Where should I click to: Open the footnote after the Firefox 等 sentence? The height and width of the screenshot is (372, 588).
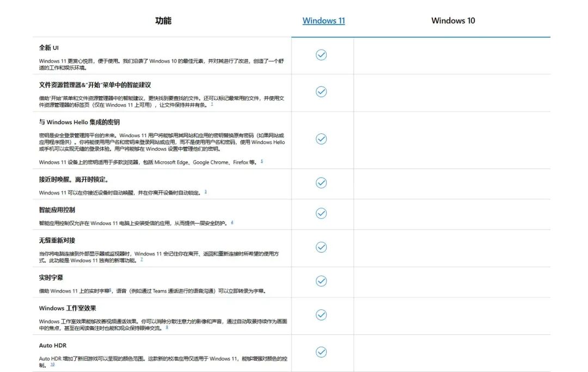pyautogui.click(x=262, y=161)
